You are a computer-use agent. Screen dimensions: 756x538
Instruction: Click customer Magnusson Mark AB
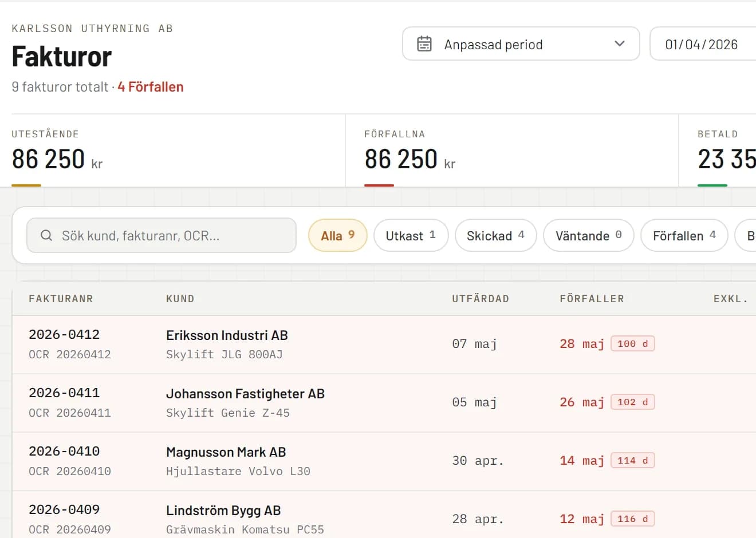coord(226,452)
